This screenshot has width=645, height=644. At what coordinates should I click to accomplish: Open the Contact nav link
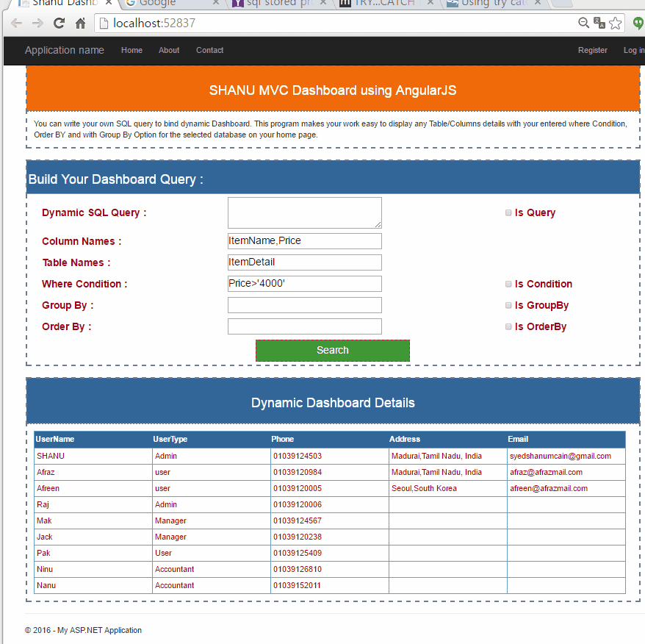(210, 50)
